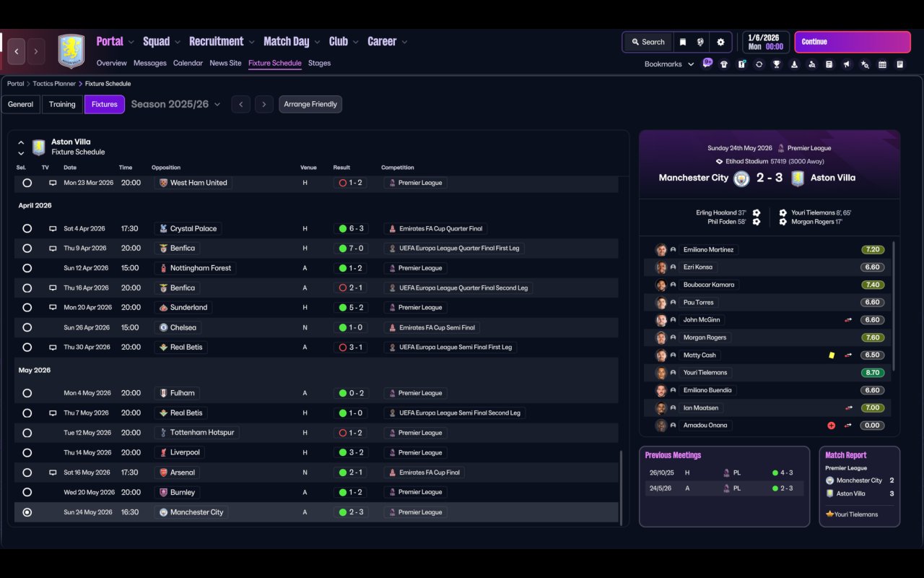This screenshot has height=578, width=924.
Task: Select the radio button for Burnley fixture
Action: point(27,493)
